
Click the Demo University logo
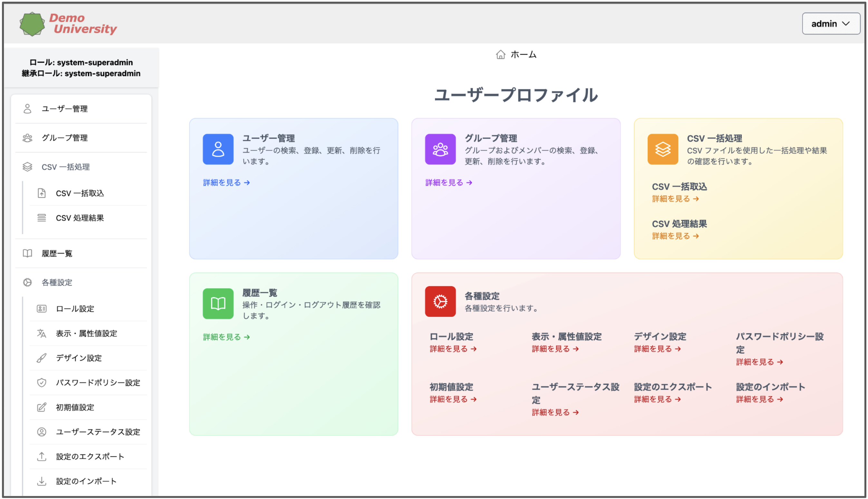coord(68,24)
